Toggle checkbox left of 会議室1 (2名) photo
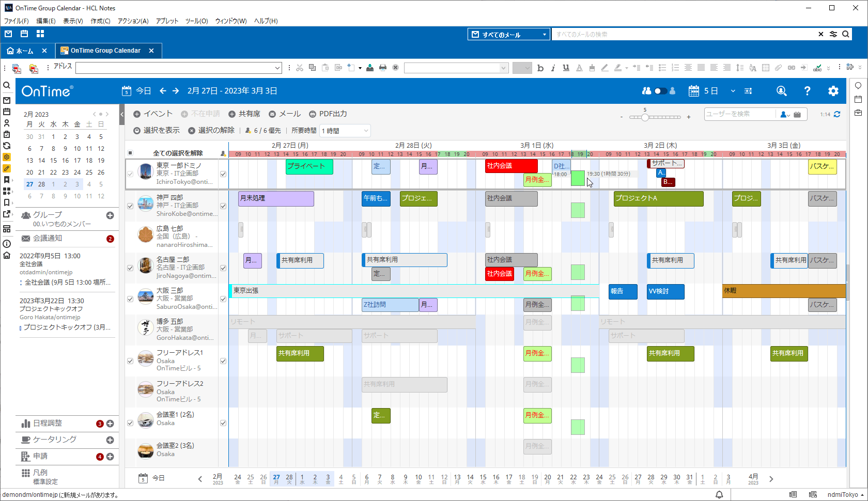868x501 pixels. click(130, 423)
